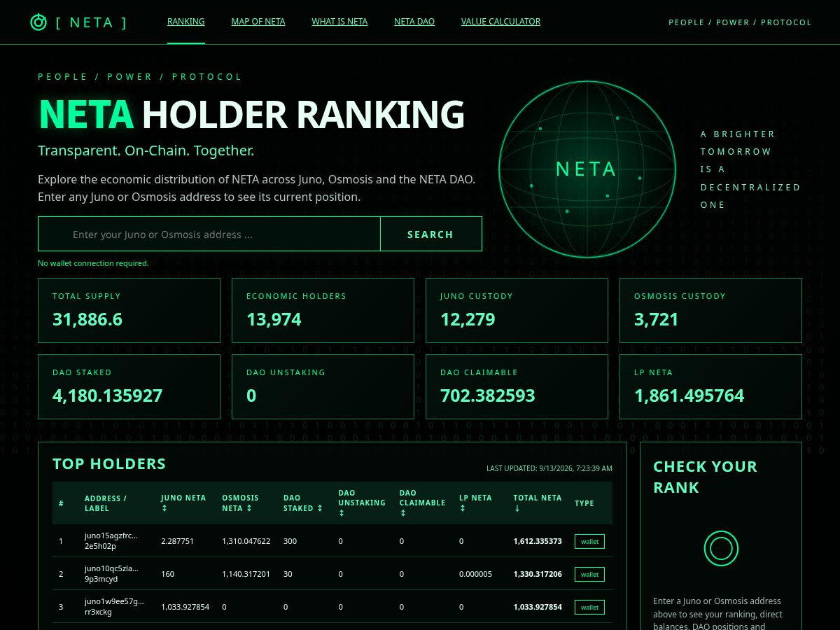Screen dimensions: 840x630
Task: Click header People / Power / Protocol text
Action: tap(740, 22)
